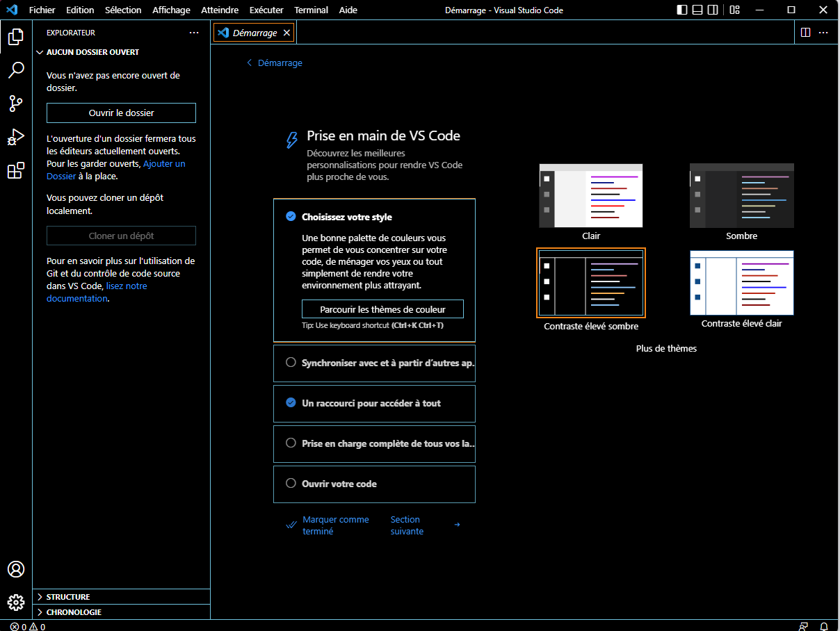Open the Explorer view icon
This screenshot has height=631, width=840.
click(15, 37)
